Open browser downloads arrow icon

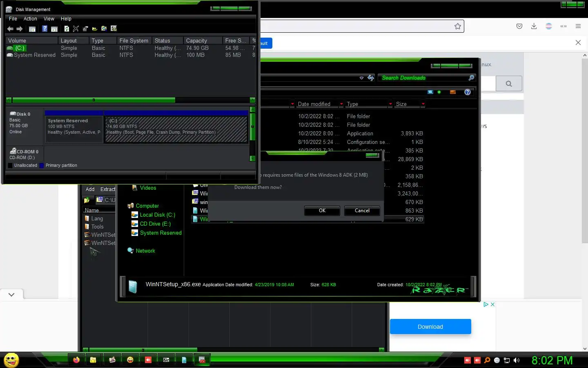click(534, 26)
